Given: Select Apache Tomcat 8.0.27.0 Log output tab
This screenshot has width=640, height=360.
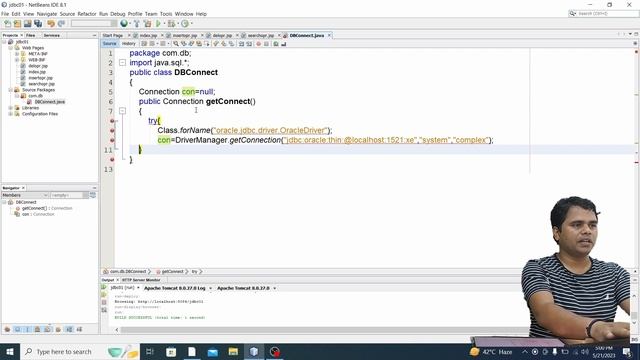Looking at the screenshot, I should 175,288.
